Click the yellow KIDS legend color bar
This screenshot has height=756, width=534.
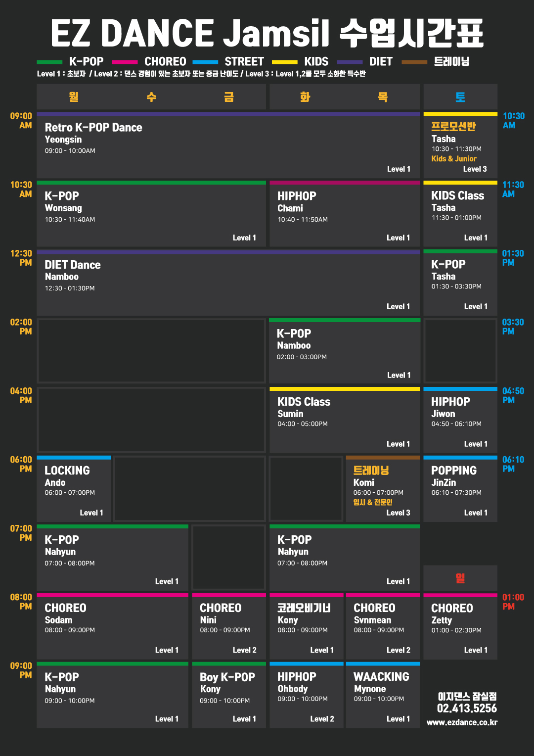tap(284, 62)
